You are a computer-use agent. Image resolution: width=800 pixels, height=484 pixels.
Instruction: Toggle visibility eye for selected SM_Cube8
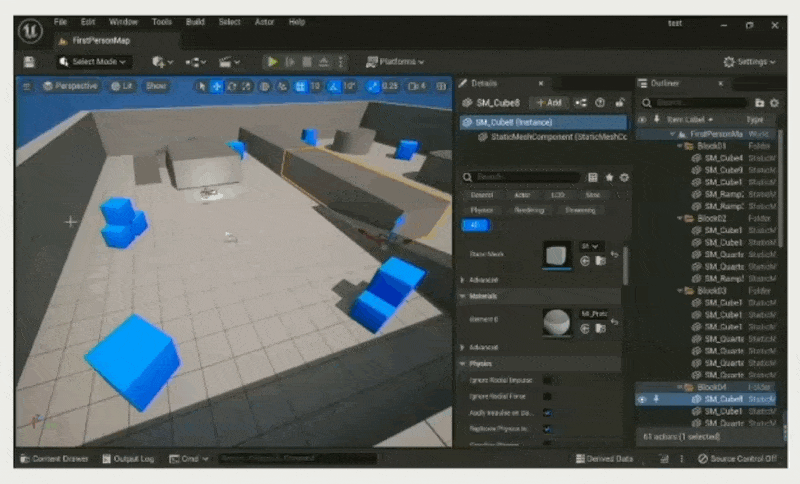click(642, 400)
